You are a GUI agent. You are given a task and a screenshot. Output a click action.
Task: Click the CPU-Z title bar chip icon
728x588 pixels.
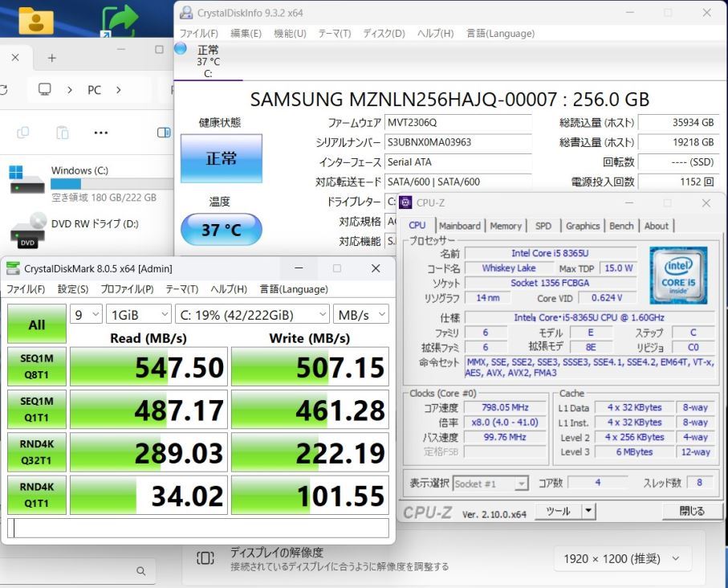tap(405, 202)
